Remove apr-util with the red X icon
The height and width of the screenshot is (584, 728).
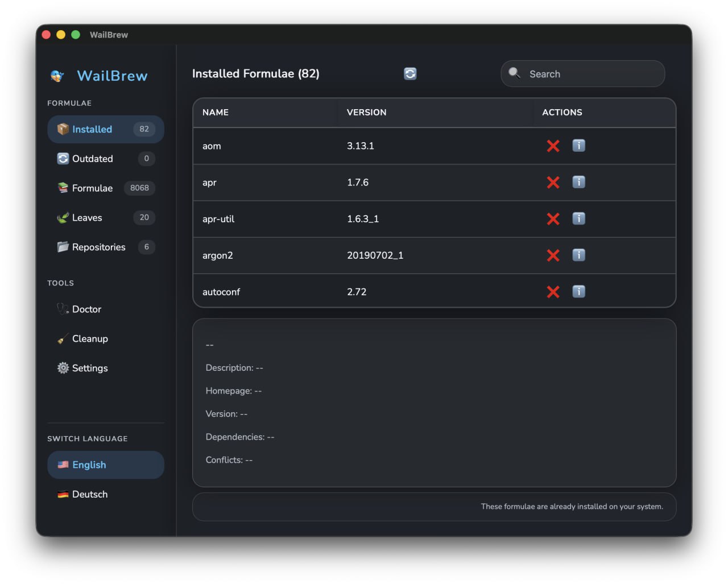tap(553, 219)
